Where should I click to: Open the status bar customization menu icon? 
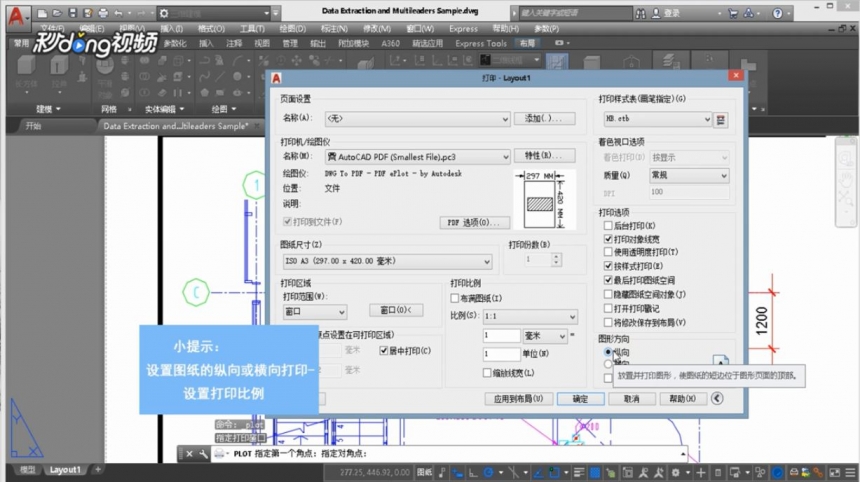click(x=850, y=472)
